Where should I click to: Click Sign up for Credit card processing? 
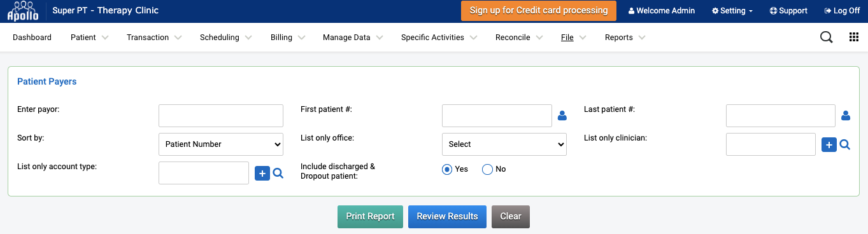539,11
